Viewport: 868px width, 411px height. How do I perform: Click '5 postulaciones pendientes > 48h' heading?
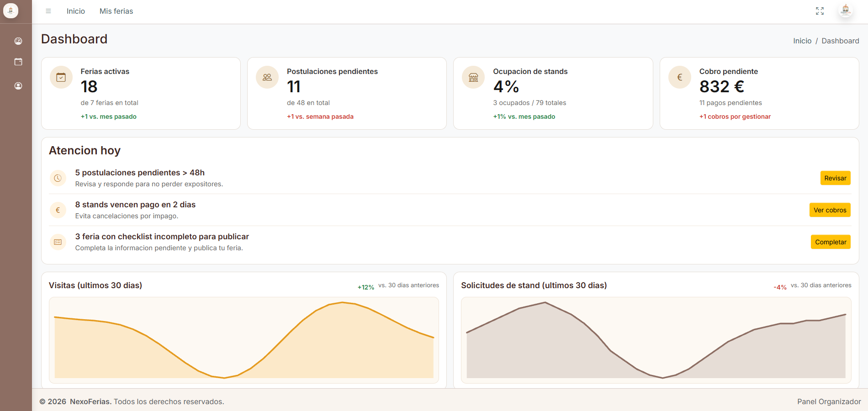pyautogui.click(x=140, y=173)
